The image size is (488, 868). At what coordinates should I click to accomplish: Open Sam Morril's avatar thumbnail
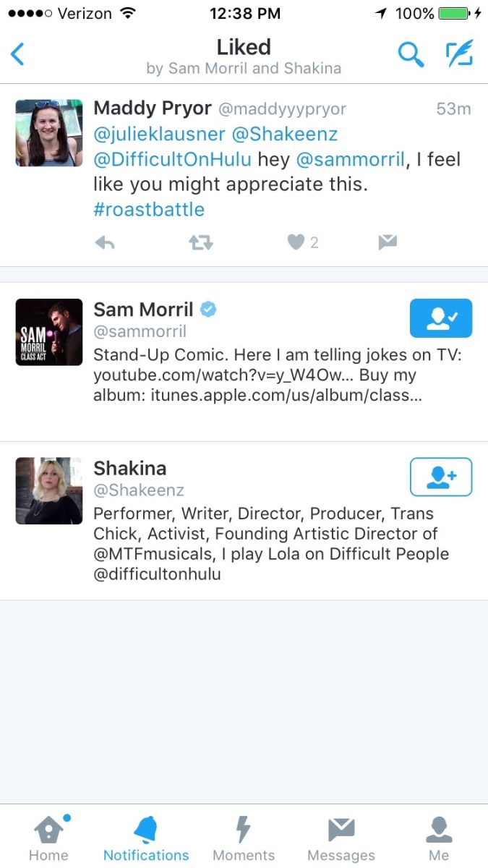click(49, 332)
